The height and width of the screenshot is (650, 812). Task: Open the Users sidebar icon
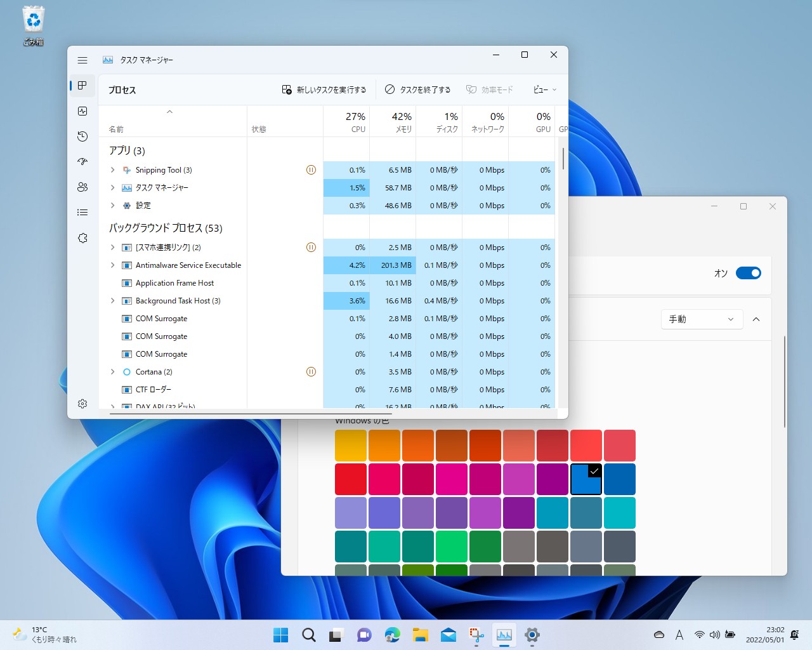pyautogui.click(x=82, y=187)
